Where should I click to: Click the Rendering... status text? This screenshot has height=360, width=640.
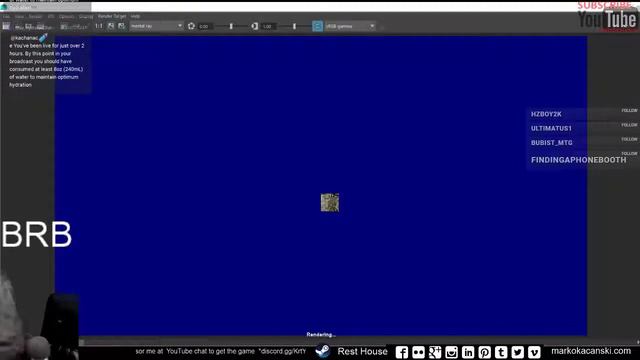click(x=321, y=335)
